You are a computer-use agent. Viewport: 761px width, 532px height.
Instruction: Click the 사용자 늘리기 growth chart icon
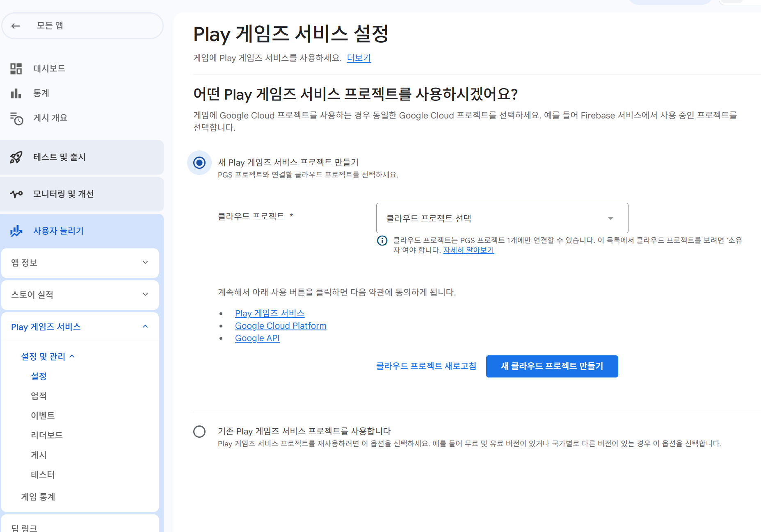click(16, 231)
